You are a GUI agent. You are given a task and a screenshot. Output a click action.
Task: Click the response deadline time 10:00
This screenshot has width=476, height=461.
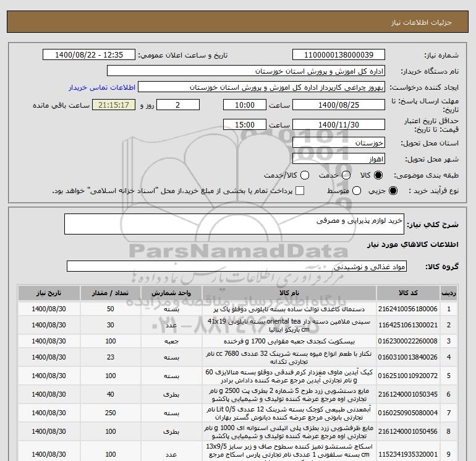click(245, 105)
